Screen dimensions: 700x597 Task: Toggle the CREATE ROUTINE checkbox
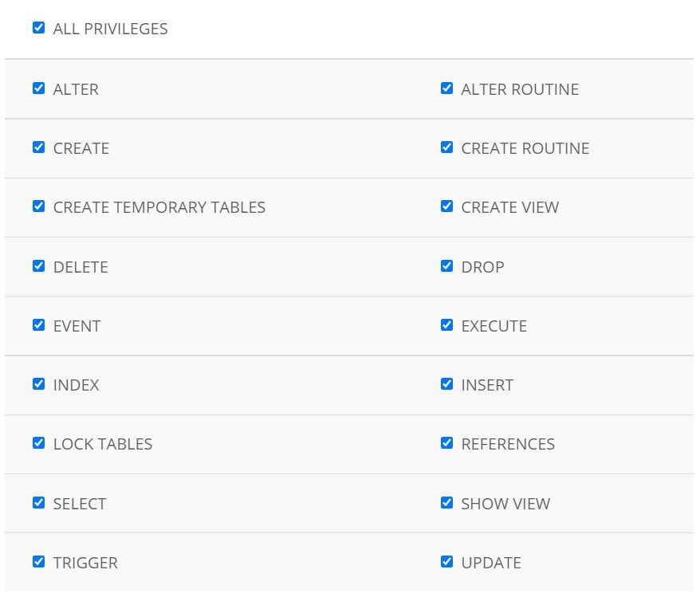click(446, 147)
